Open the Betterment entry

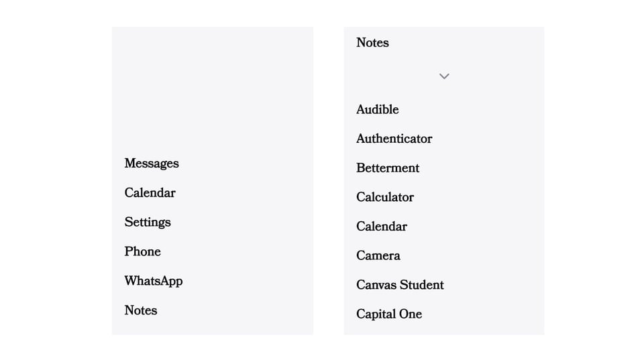coord(388,168)
